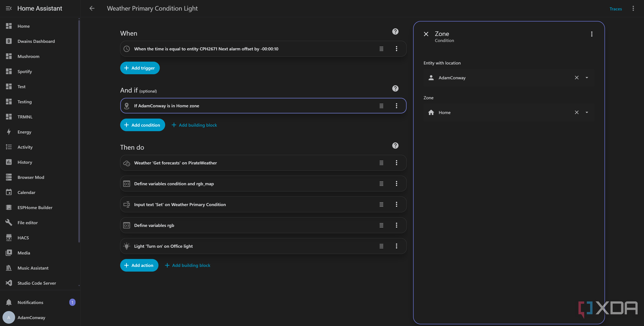Open the Get forecasts action's three-dot menu
The height and width of the screenshot is (326, 644).
(396, 163)
